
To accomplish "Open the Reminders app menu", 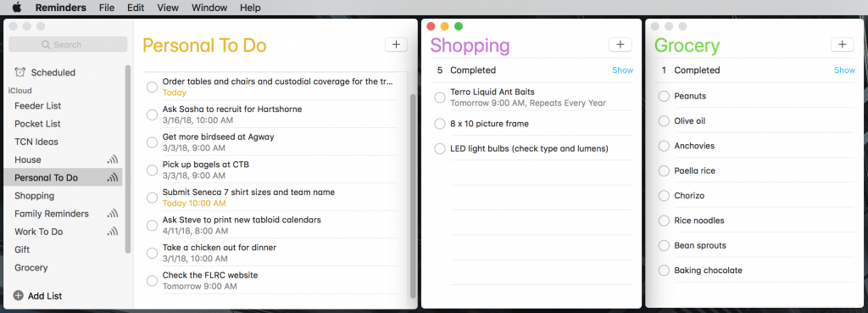I will click(x=61, y=8).
